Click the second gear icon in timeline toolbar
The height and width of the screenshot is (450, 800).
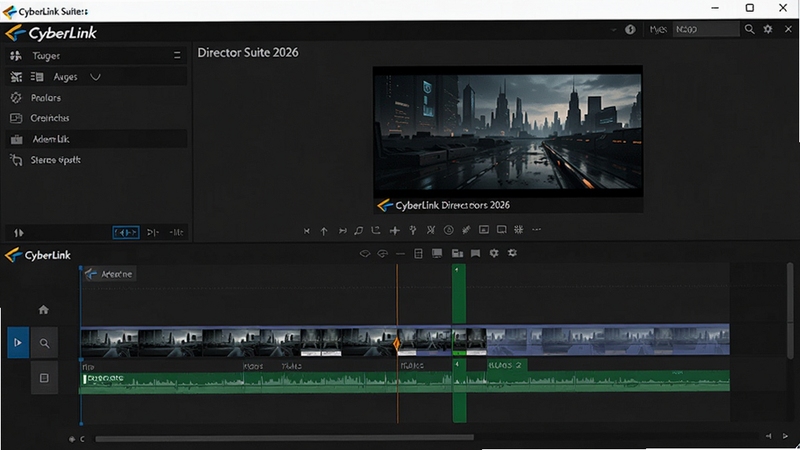click(x=512, y=253)
